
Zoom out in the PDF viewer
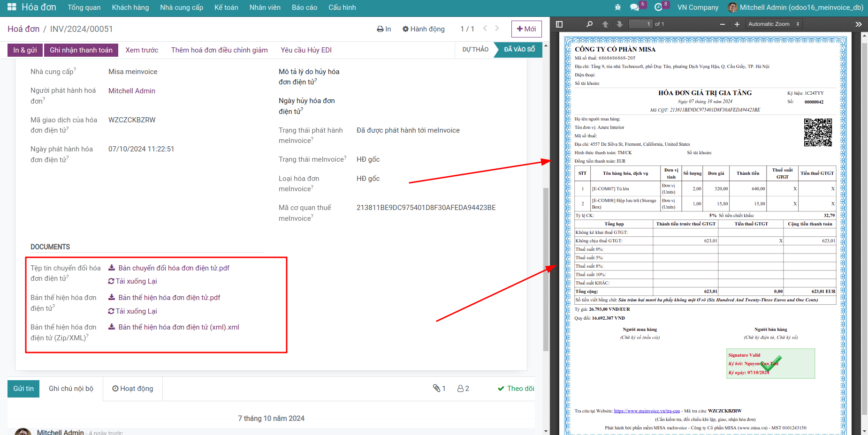(x=723, y=24)
